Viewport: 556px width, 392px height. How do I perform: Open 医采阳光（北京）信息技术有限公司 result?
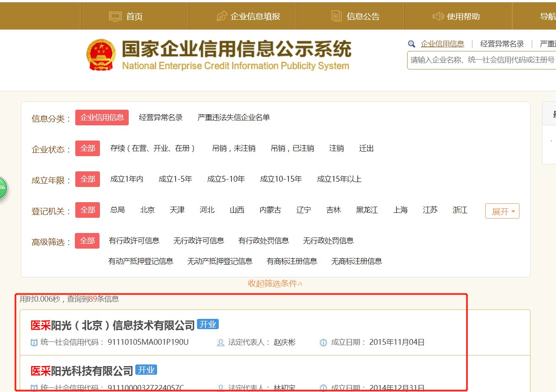(113, 325)
